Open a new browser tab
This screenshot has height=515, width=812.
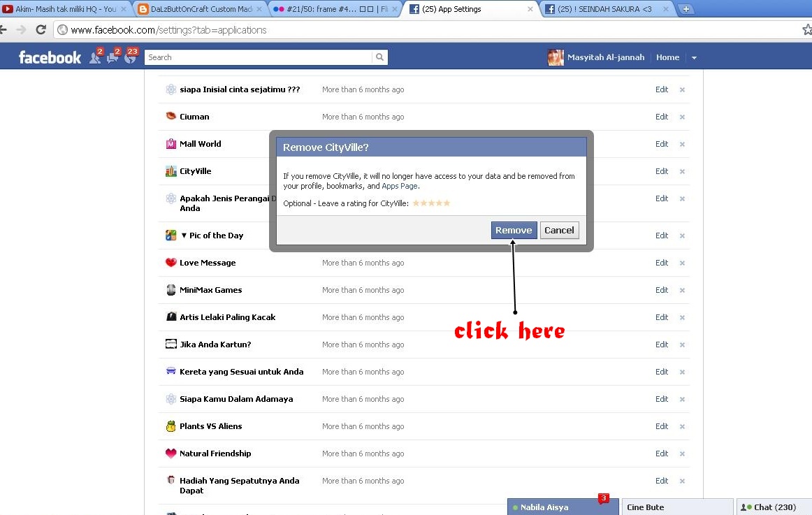[686, 9]
